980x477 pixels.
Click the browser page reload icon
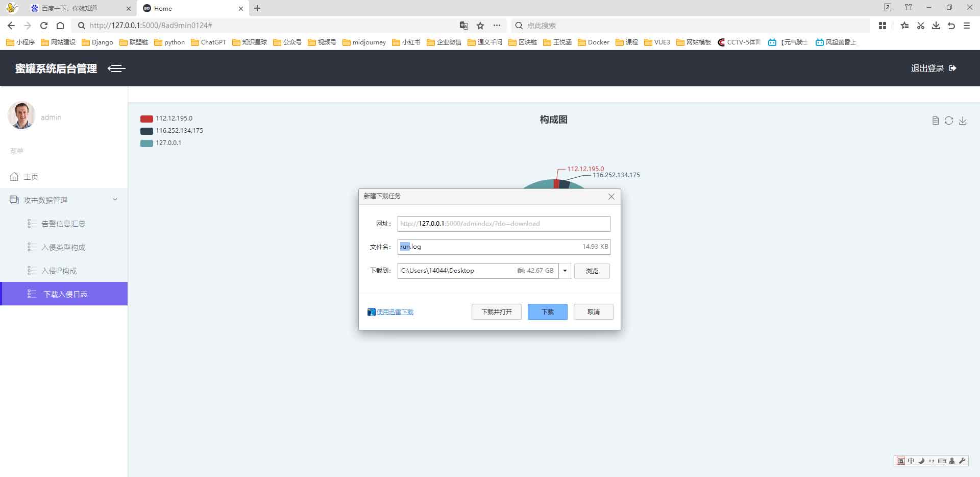click(x=44, y=26)
